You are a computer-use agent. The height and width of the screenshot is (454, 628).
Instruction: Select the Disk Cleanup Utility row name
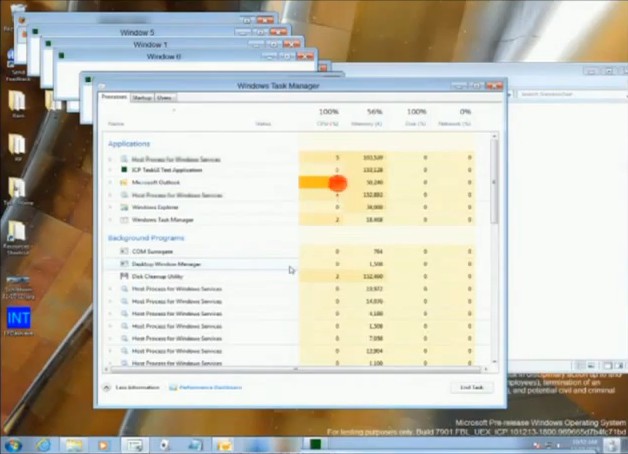157,277
